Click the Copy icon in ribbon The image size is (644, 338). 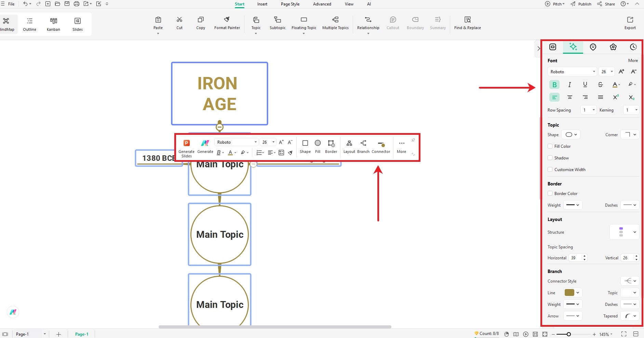click(201, 20)
